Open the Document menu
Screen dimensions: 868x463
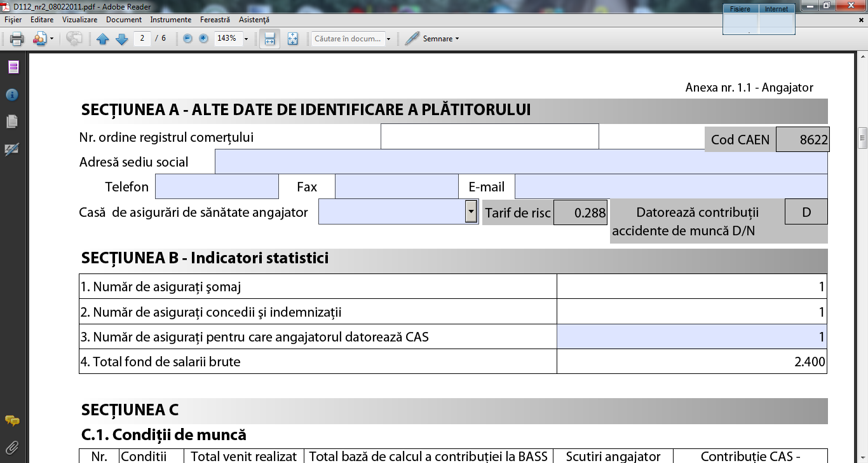tap(124, 20)
